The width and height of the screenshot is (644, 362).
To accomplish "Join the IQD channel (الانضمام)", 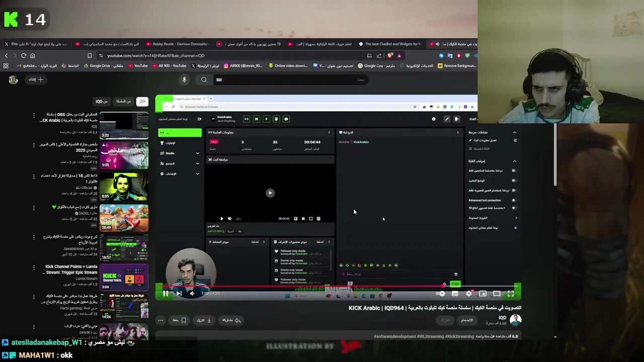I will pos(467,320).
